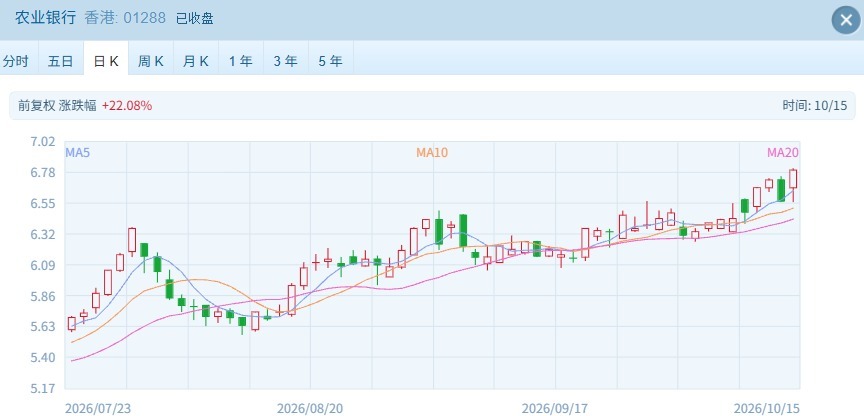Click the 7.02 price axis label
The image size is (864, 416).
click(x=44, y=142)
